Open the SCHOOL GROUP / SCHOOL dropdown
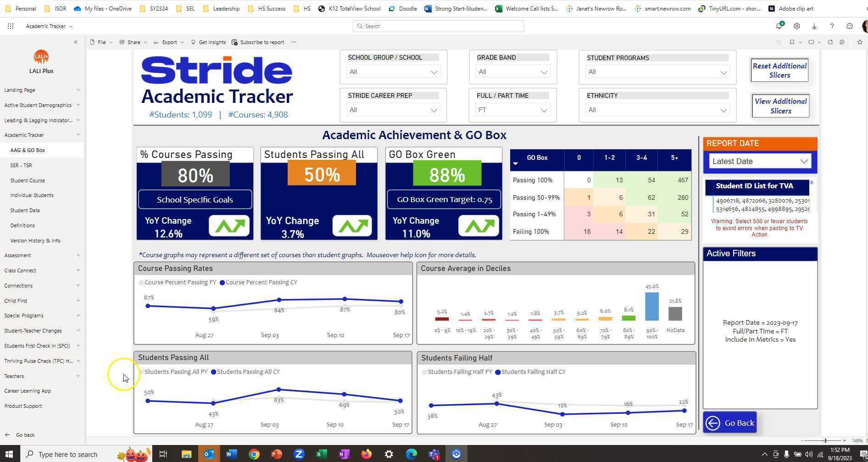This screenshot has height=462, width=868. pos(393,72)
